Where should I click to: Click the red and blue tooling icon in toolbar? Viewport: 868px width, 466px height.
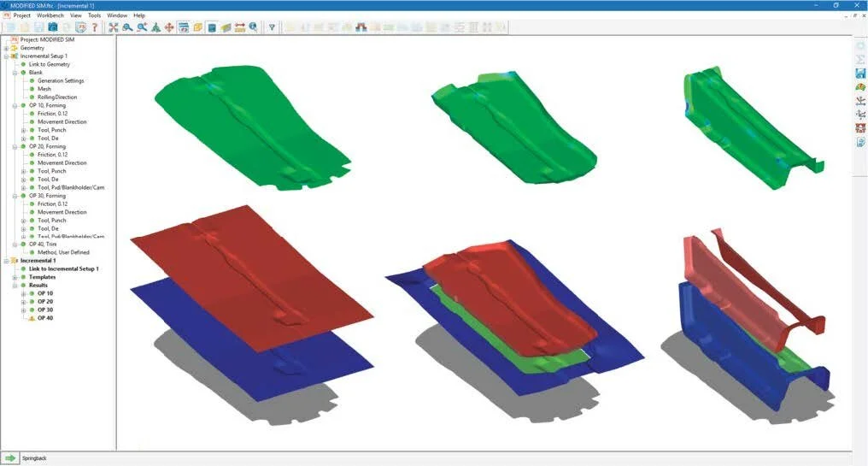[x=361, y=27]
